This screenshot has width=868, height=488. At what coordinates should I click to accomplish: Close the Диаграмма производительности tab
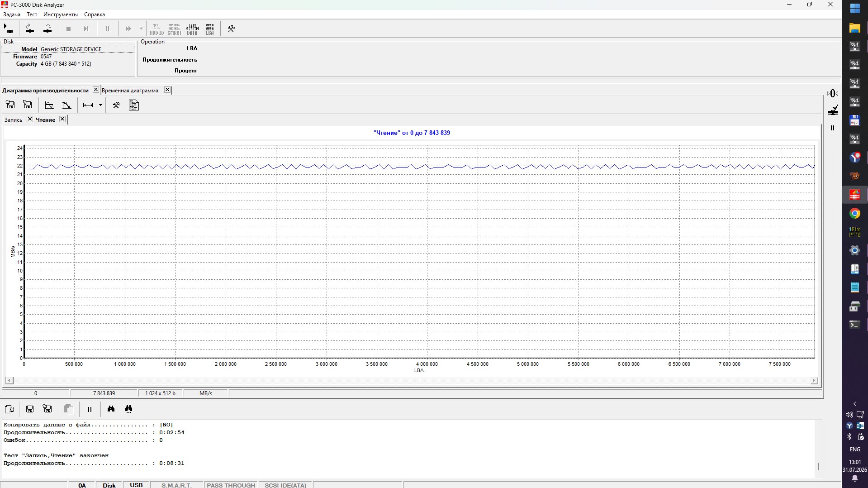click(95, 90)
